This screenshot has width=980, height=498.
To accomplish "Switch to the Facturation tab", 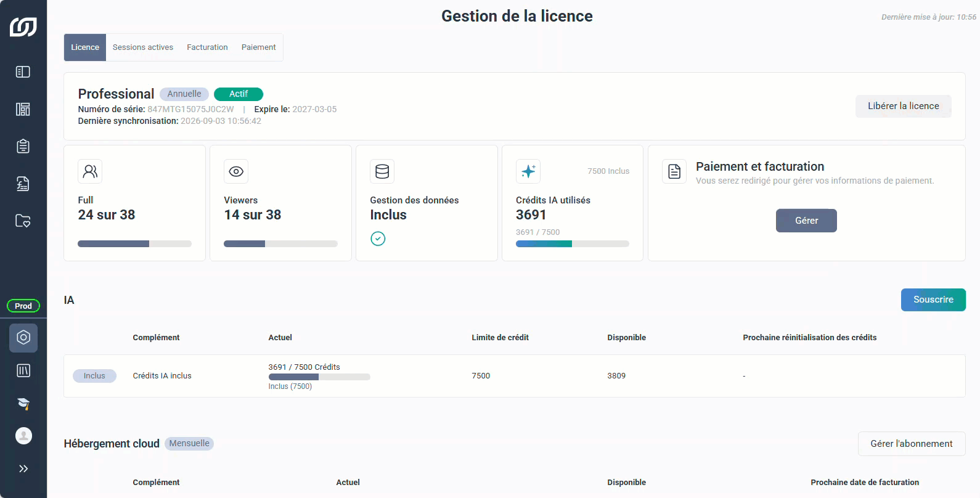I will click(x=207, y=47).
